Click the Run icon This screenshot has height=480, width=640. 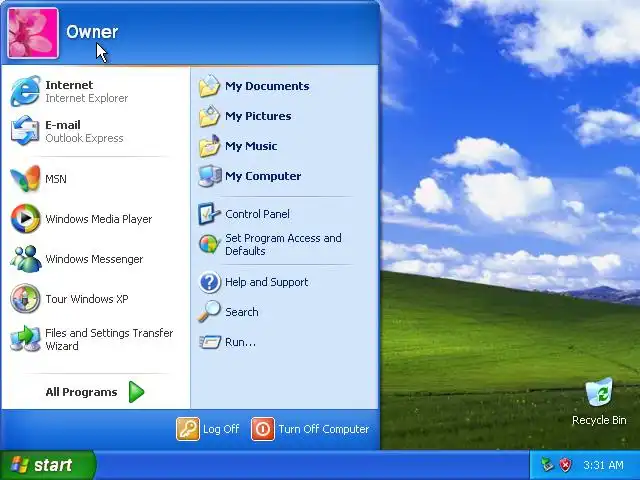(209, 342)
